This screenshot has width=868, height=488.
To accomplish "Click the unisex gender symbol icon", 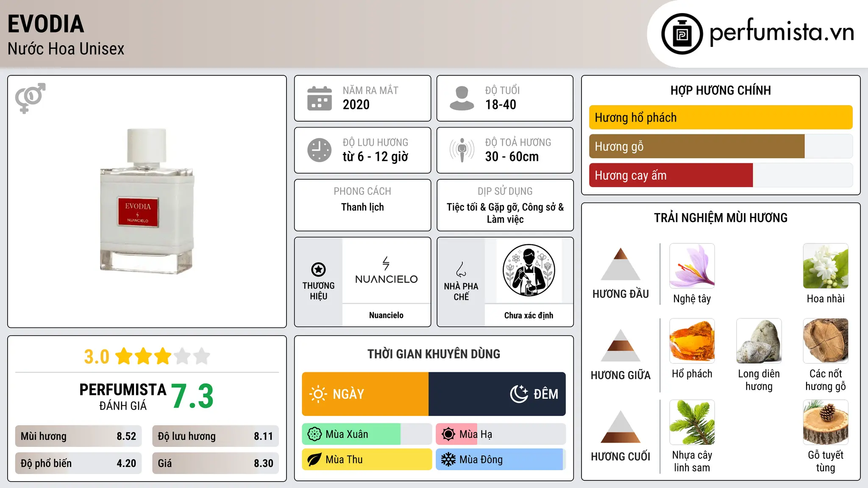I will (x=30, y=98).
